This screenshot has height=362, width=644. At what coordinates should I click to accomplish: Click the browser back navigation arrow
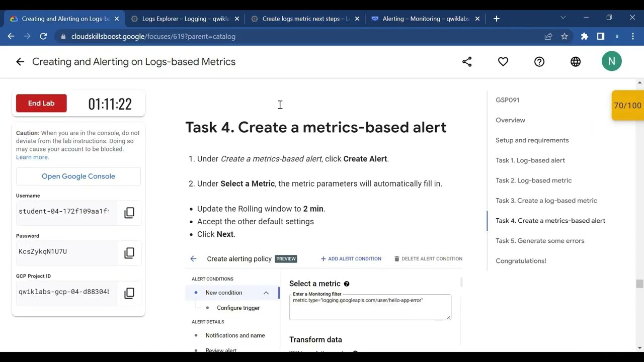coord(11,36)
